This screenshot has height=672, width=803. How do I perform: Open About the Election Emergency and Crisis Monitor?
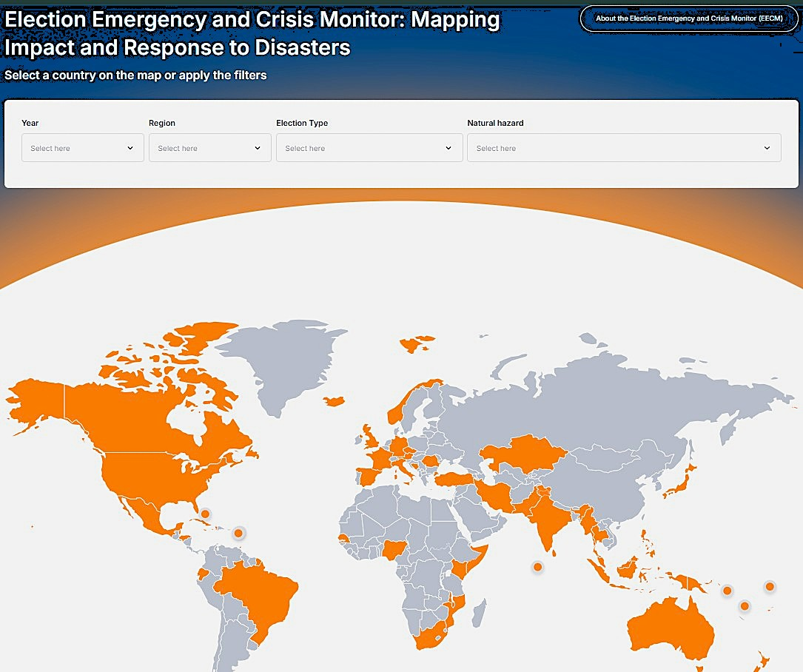(x=689, y=19)
